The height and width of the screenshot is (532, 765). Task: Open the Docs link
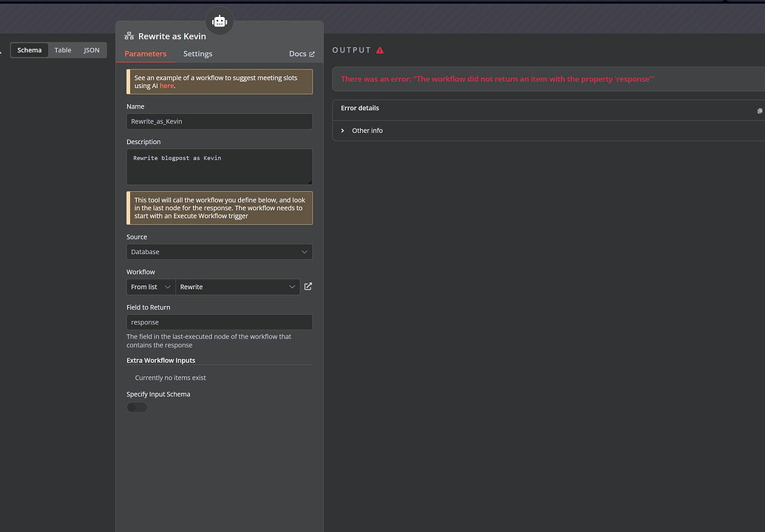(298, 53)
